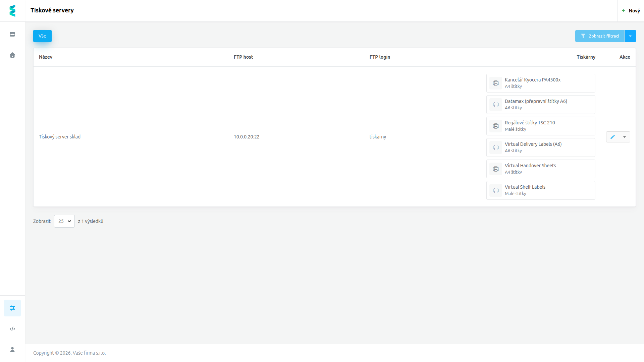Click Zobrazit filtraci button

pyautogui.click(x=600, y=36)
